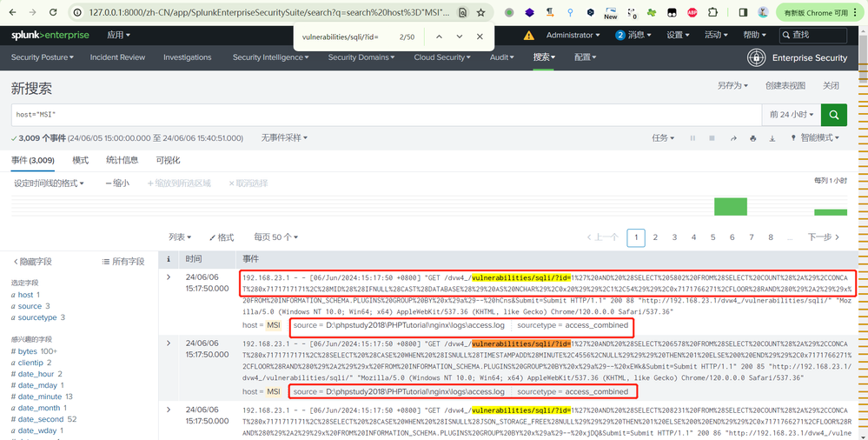
Task: Open the sourcetype field in the sidebar
Action: [x=37, y=317]
